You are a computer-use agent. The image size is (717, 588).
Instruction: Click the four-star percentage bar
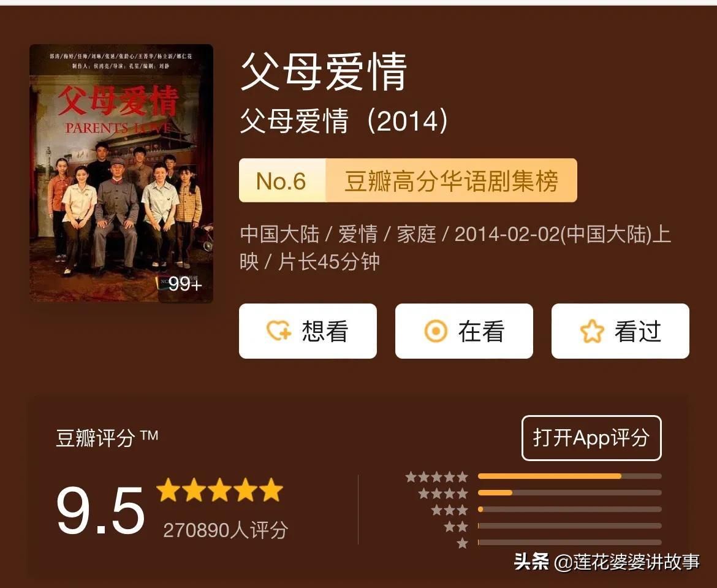(x=570, y=493)
